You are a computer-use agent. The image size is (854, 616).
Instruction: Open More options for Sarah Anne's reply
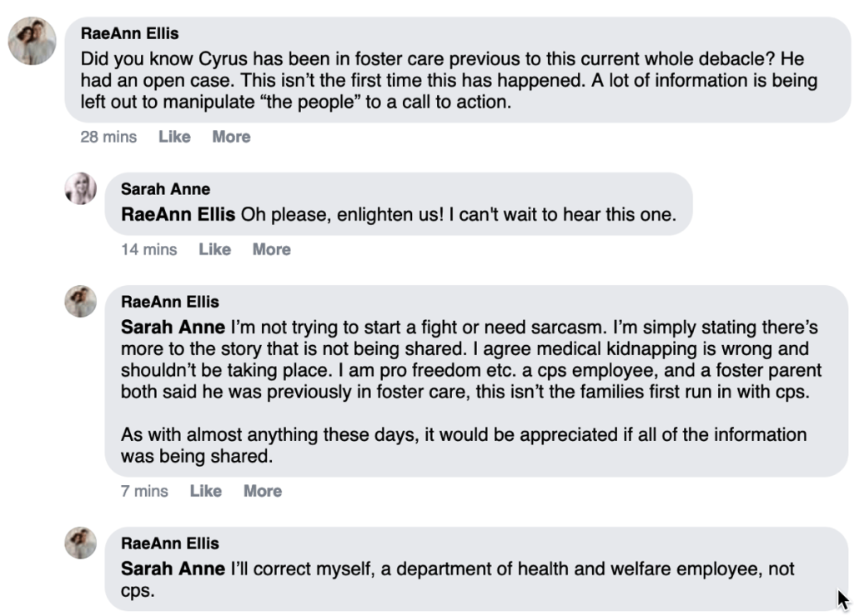pyautogui.click(x=271, y=248)
